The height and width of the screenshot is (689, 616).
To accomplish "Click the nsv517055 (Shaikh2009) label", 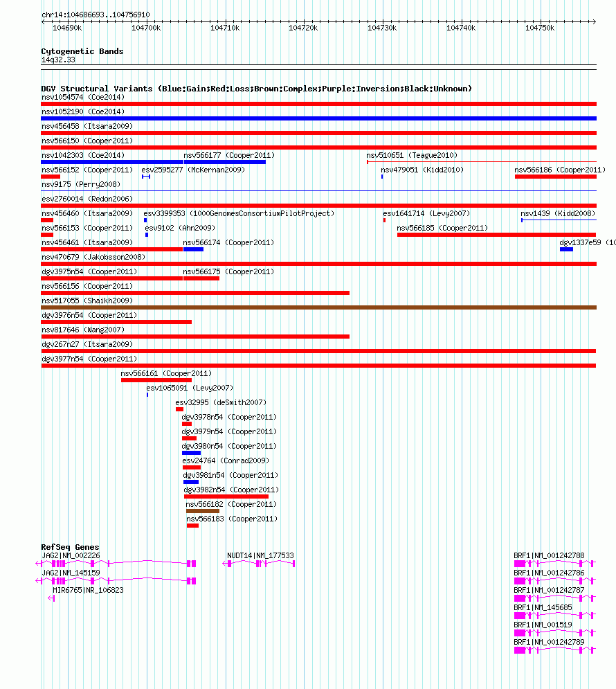I will [87, 301].
